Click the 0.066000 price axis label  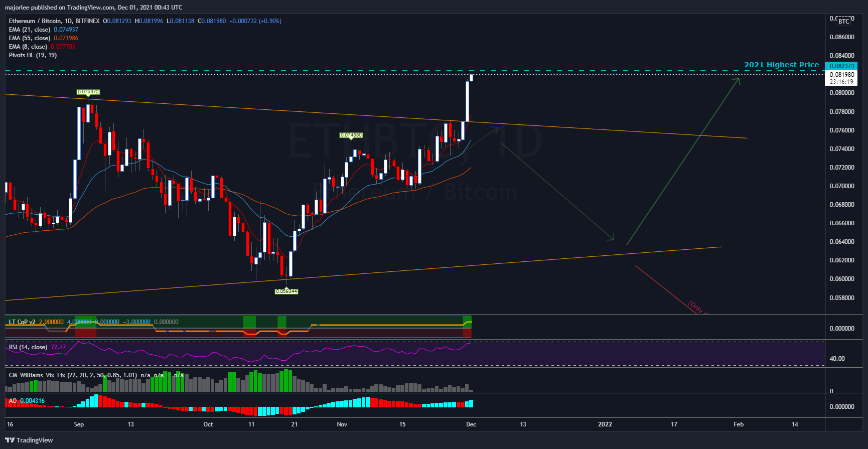tap(842, 223)
